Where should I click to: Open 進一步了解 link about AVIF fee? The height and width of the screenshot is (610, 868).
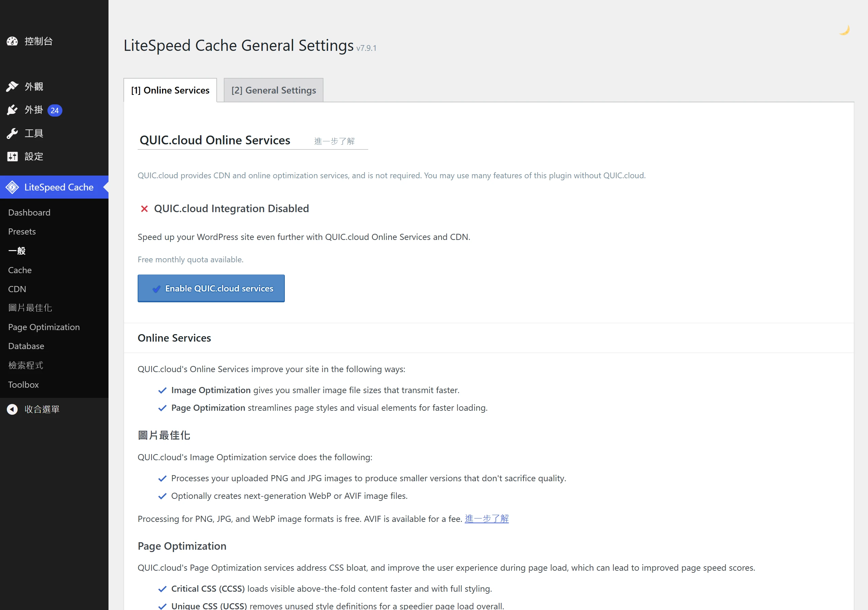(x=487, y=518)
